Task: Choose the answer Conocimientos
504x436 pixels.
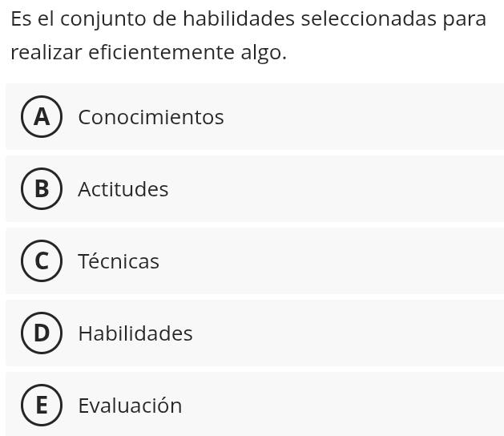Action: pyautogui.click(x=151, y=117)
